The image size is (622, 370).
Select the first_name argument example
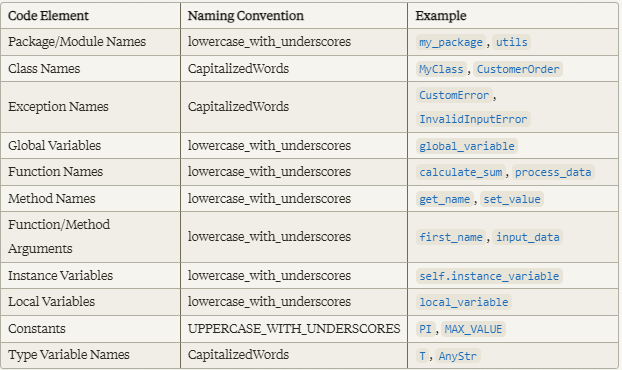pos(451,238)
